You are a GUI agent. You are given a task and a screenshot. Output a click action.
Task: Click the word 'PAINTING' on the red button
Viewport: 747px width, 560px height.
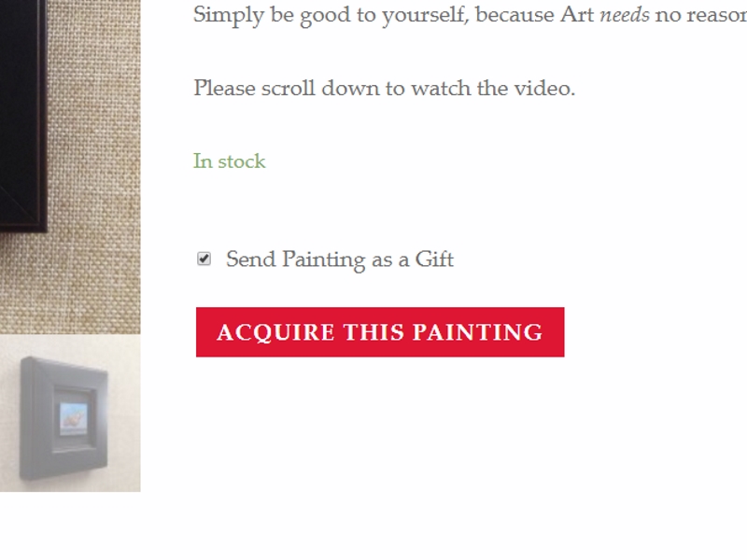coord(477,332)
